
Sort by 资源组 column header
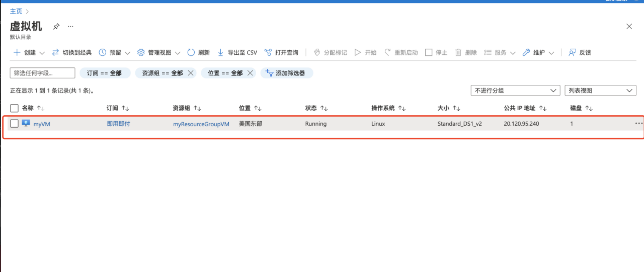[187, 108]
